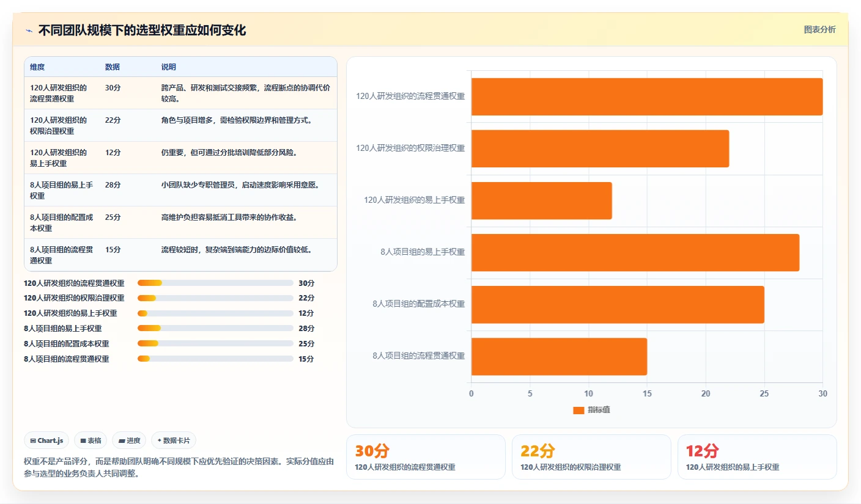The height and width of the screenshot is (504, 861).
Task: Click the 28分 value in table
Action: click(113, 184)
